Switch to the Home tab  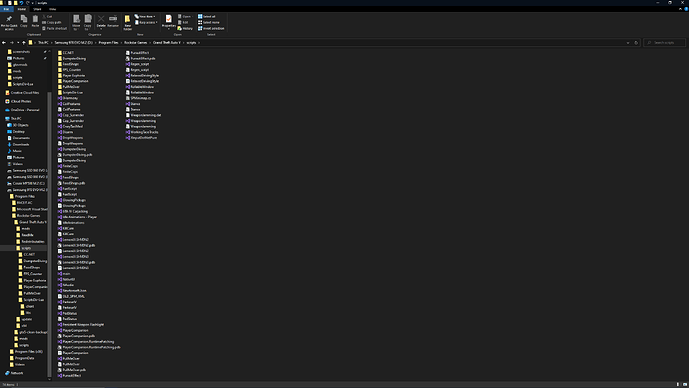22,9
